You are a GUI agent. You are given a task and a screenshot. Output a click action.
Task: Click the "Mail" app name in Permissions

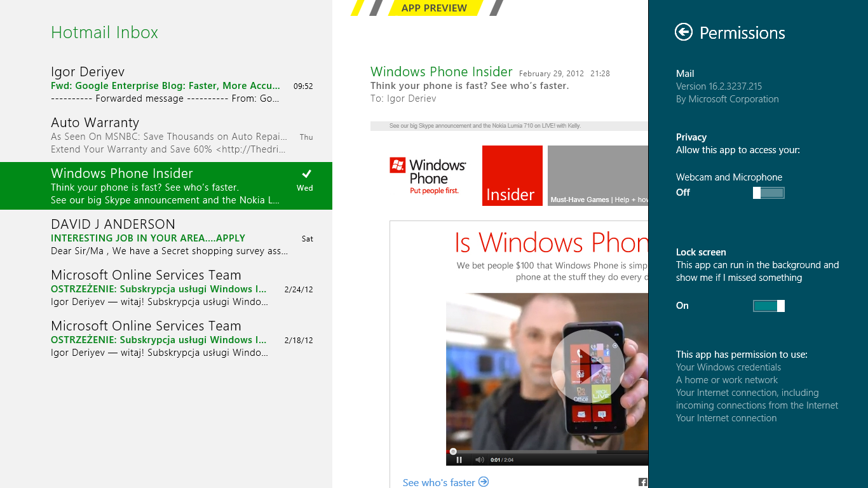coord(685,74)
